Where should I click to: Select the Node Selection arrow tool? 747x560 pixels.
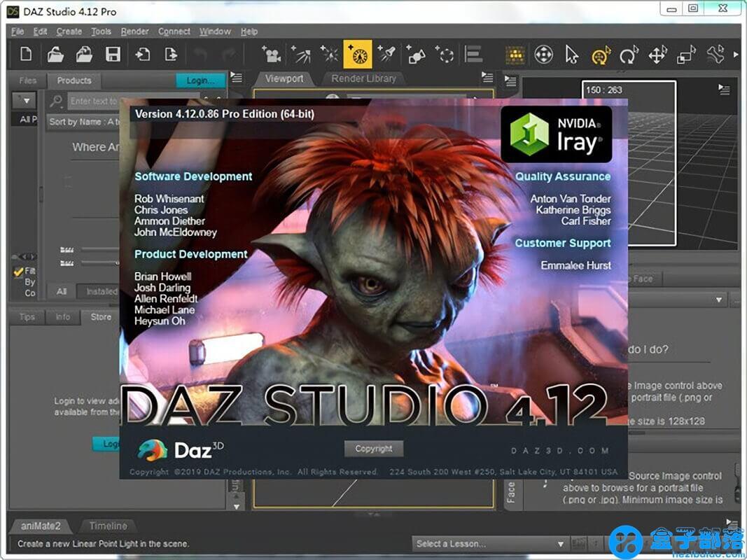[572, 55]
